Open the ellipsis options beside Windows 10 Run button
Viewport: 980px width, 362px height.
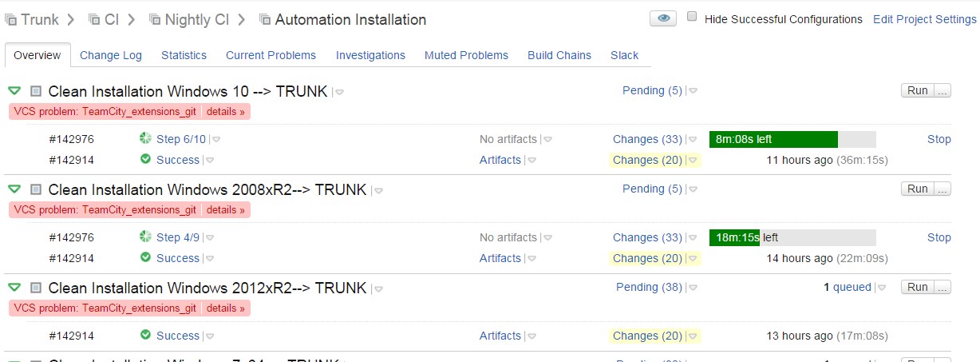[x=942, y=90]
